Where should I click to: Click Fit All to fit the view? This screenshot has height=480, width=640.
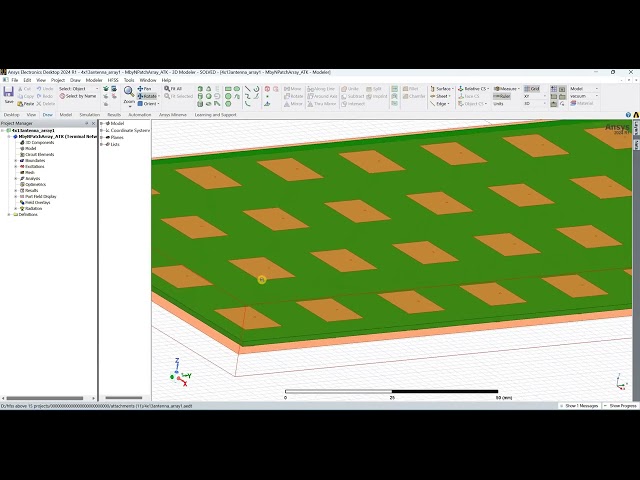[x=173, y=89]
